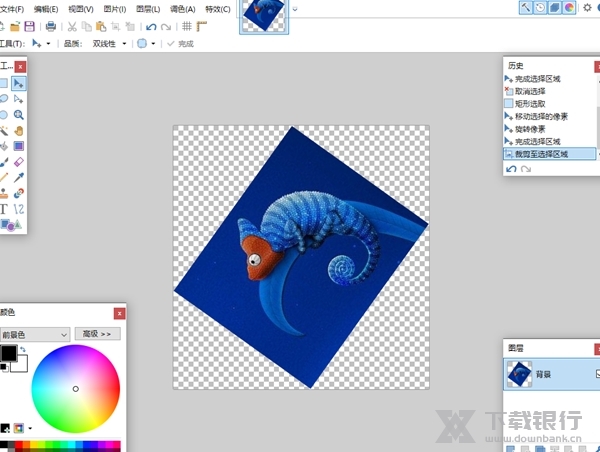The width and height of the screenshot is (600, 452).
Task: Click the Copy icon in toolbar
Action: [87, 26]
